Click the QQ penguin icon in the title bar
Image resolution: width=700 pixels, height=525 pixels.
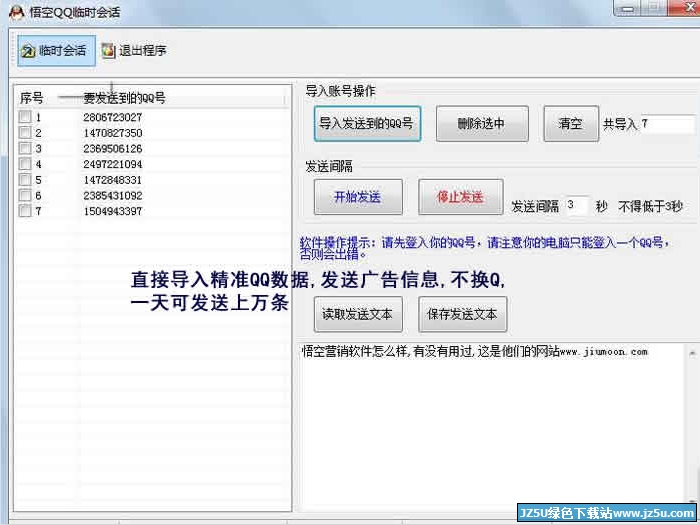(x=17, y=11)
